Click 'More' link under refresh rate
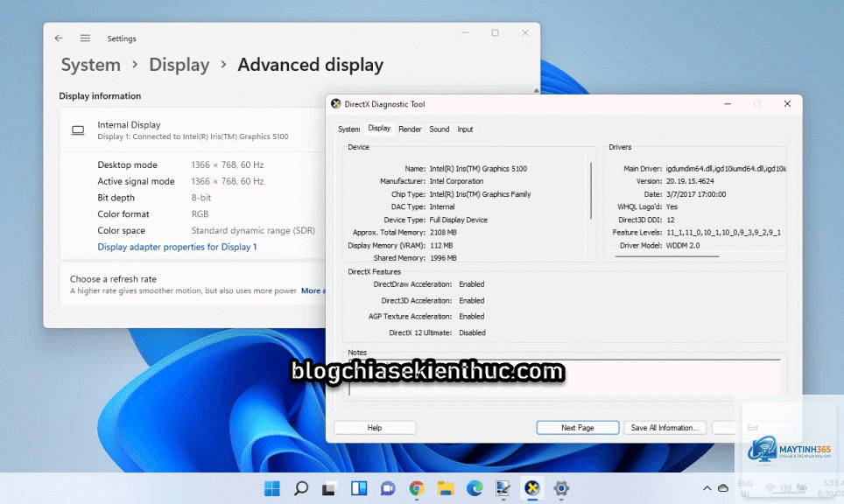 311,291
